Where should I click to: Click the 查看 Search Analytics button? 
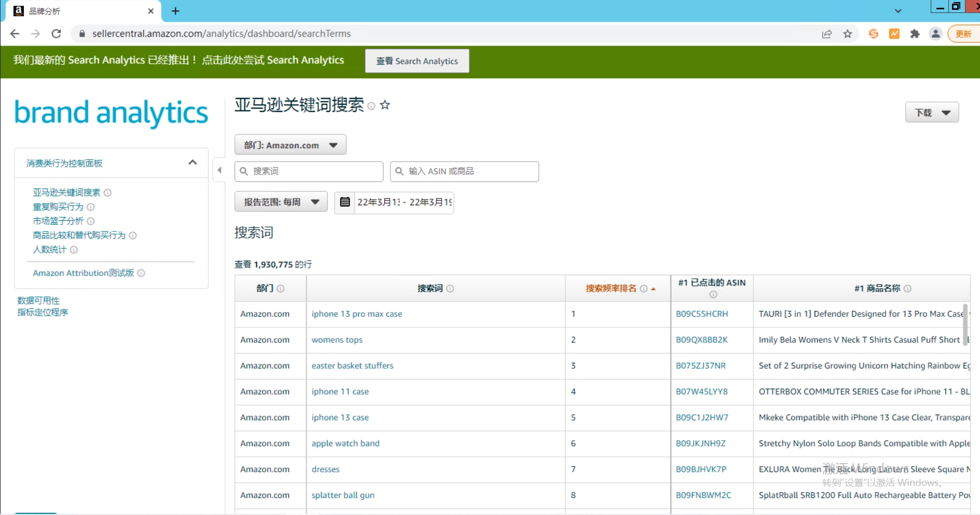tap(417, 61)
